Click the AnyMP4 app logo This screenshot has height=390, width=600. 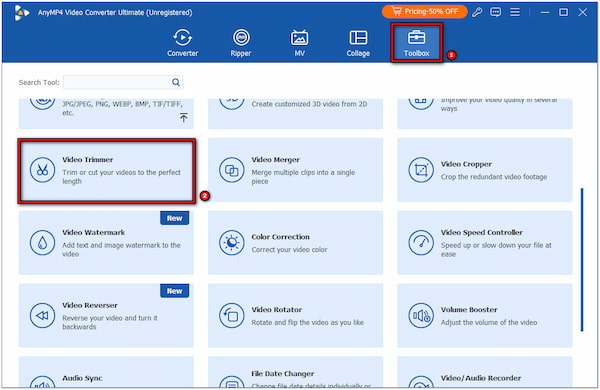point(21,13)
